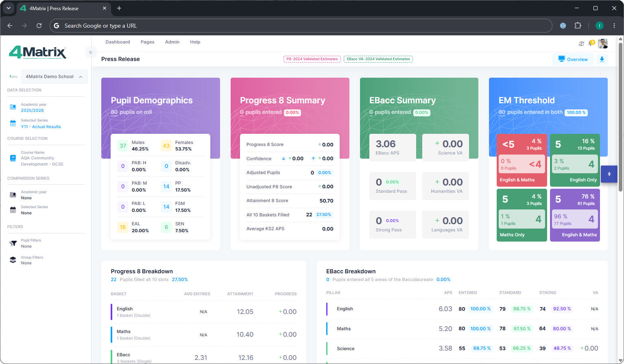This screenshot has height=364, width=624.
Task: Reload the page
Action: 39,26
